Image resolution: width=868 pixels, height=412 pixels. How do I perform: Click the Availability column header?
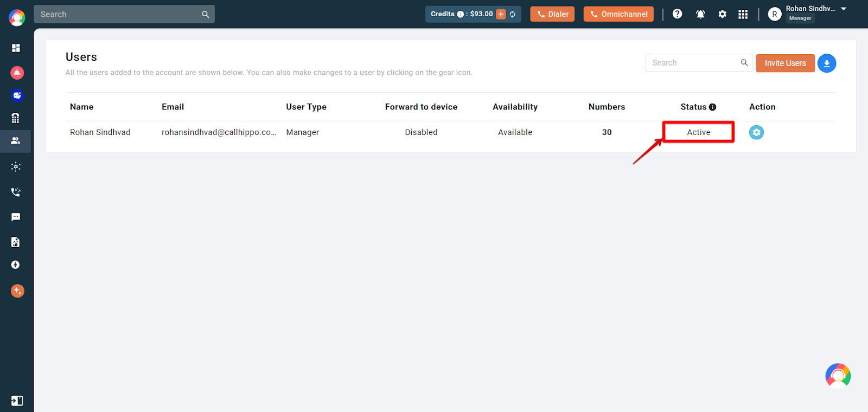pos(515,107)
